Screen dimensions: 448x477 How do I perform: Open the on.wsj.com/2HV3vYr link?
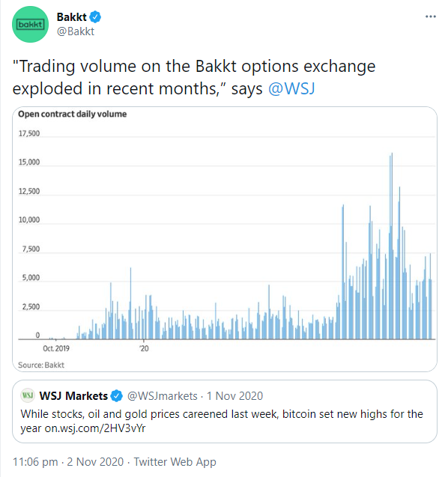pos(95,428)
